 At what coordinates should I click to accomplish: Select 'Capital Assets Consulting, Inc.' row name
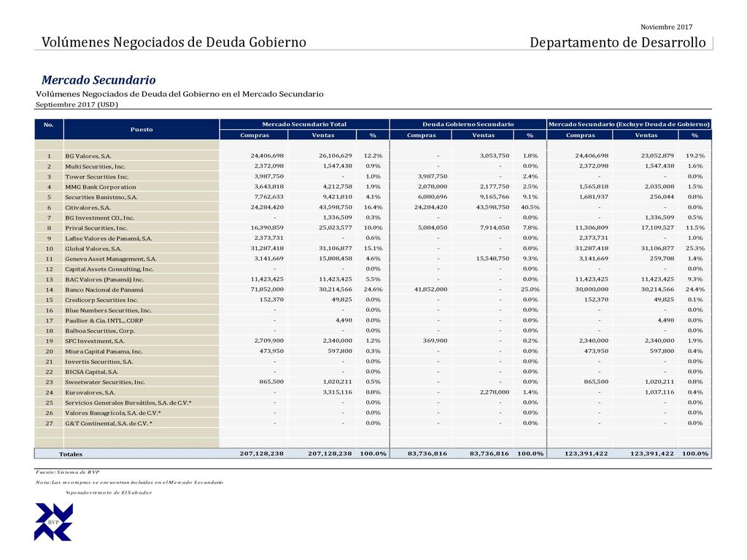(109, 270)
